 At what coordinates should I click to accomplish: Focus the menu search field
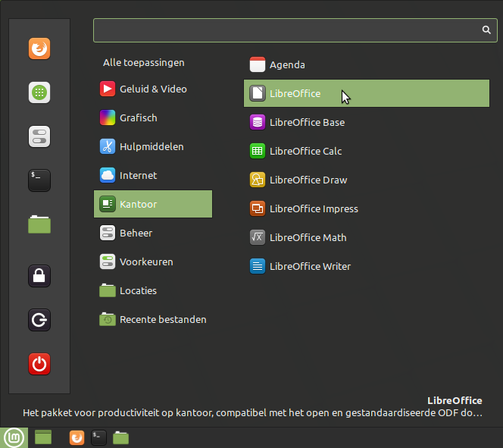click(288, 30)
